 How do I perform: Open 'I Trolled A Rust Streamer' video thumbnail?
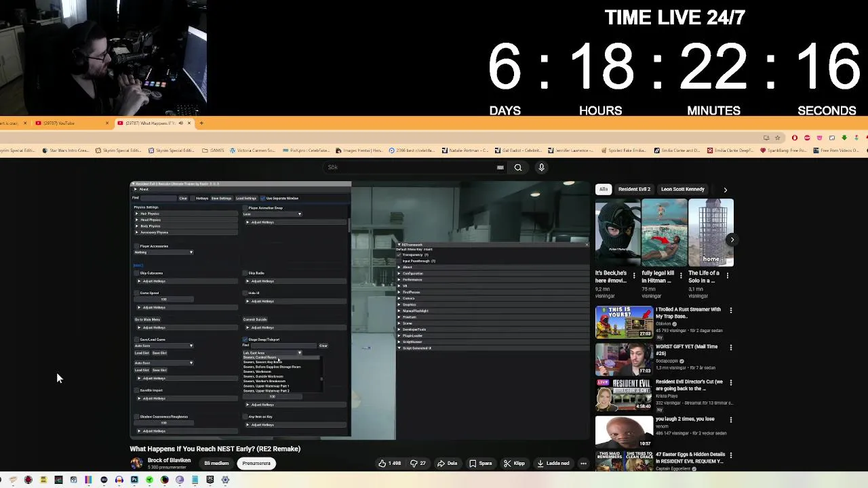624,322
